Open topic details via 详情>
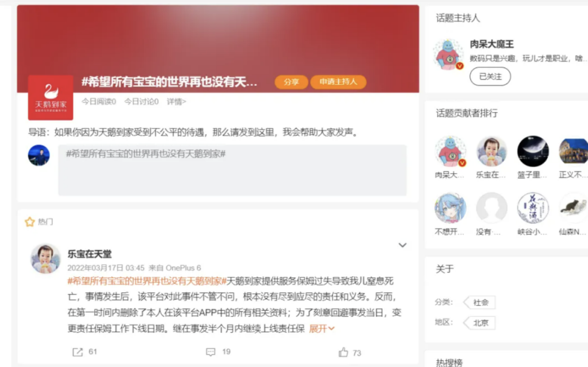This screenshot has width=588, height=367. point(176,102)
